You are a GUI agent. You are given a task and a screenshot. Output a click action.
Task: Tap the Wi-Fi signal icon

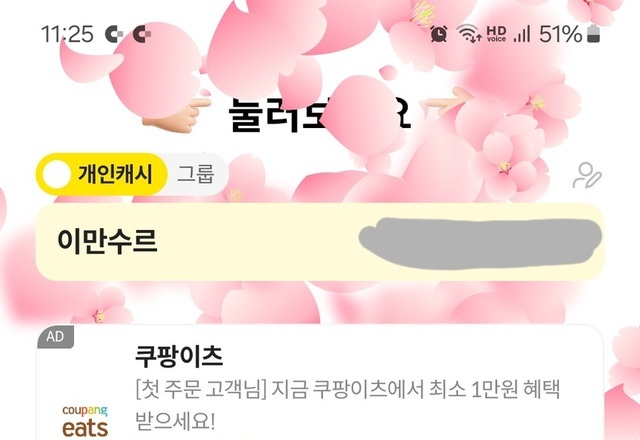coord(469,33)
